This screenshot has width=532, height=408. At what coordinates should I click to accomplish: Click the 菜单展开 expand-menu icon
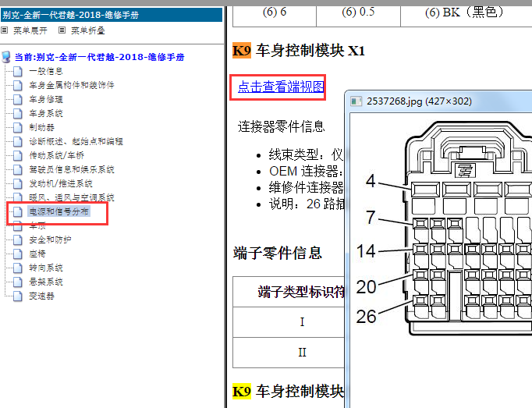pyautogui.click(x=5, y=30)
